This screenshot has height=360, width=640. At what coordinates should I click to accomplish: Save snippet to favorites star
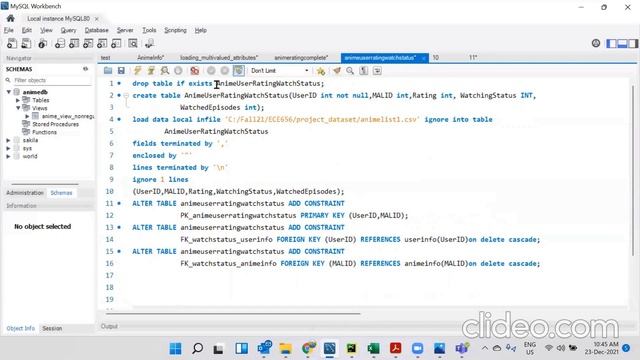point(321,71)
